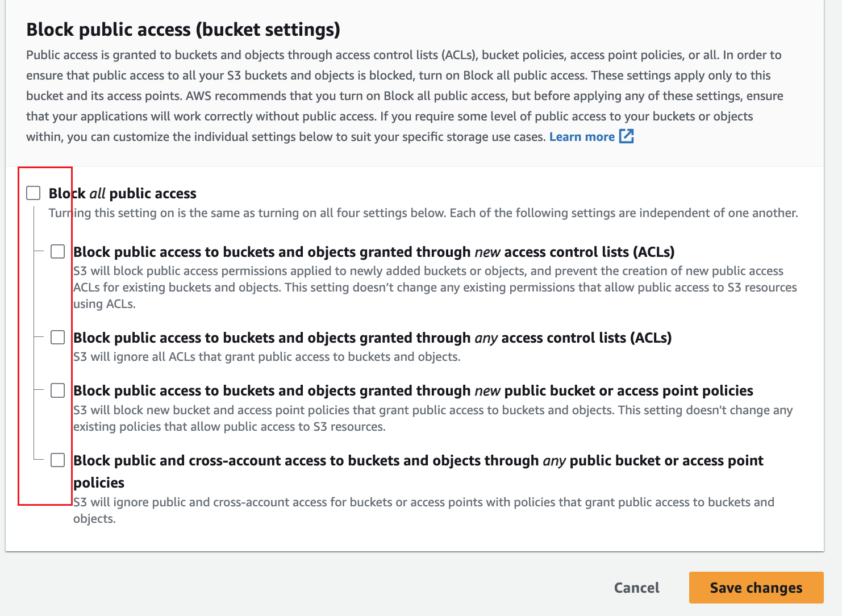
Task: Toggle checkbox for new public bucket policies
Action: tap(58, 390)
